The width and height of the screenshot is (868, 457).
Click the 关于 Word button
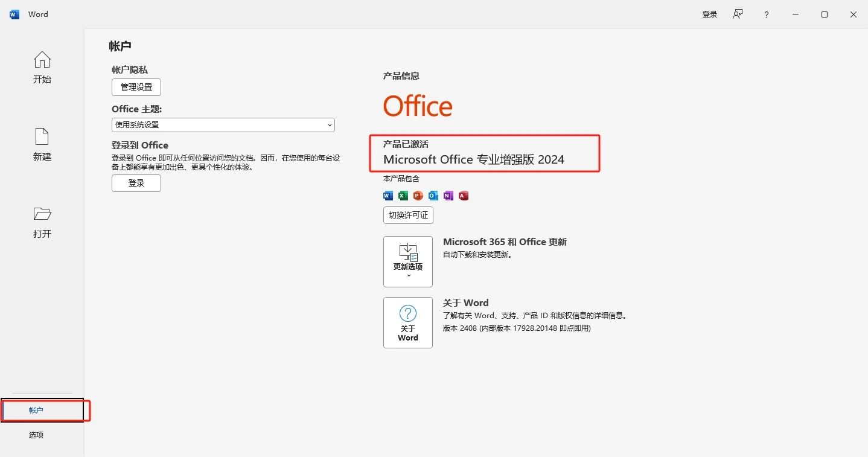[x=408, y=322]
